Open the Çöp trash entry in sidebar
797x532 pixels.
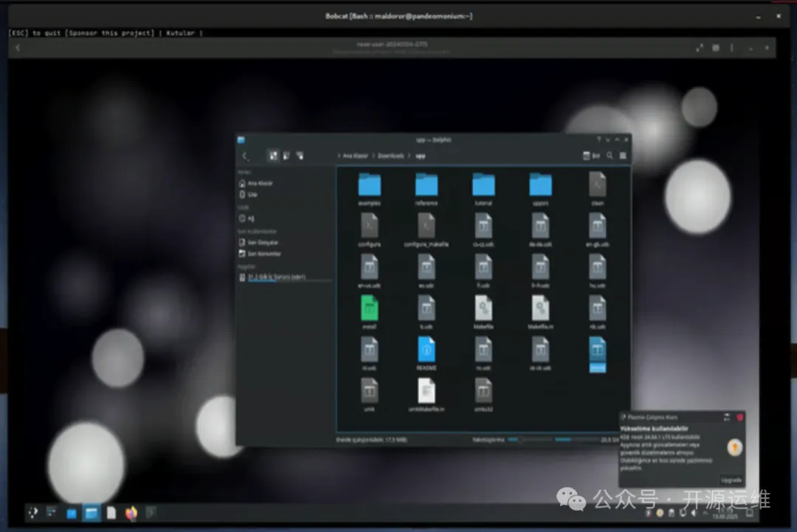tap(252, 194)
